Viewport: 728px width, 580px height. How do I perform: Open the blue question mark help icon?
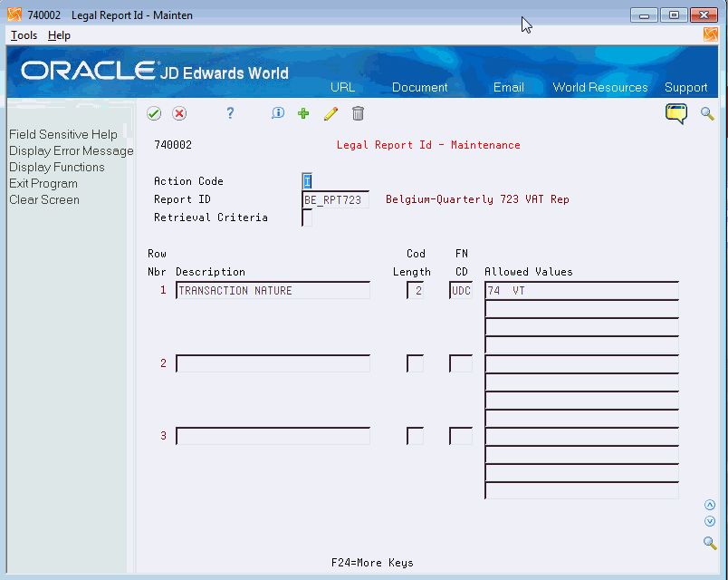pyautogui.click(x=230, y=113)
